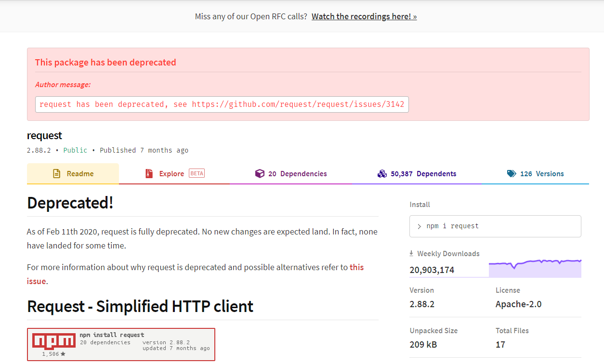This screenshot has width=604, height=364.
Task: Click the Dependencies cube icon
Action: [x=260, y=174]
